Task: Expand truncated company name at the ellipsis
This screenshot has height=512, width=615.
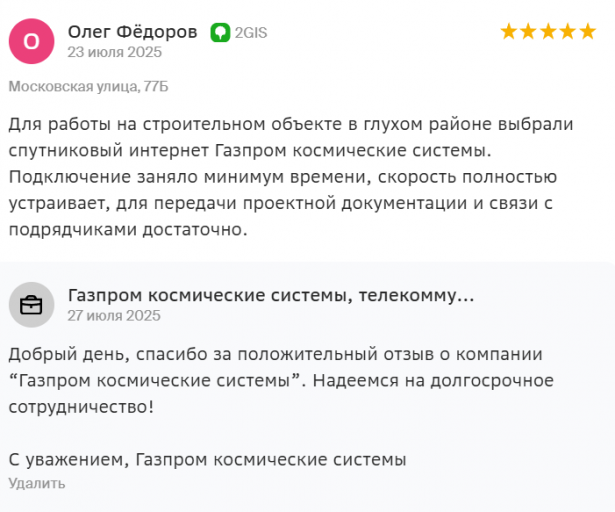Action: click(x=466, y=297)
